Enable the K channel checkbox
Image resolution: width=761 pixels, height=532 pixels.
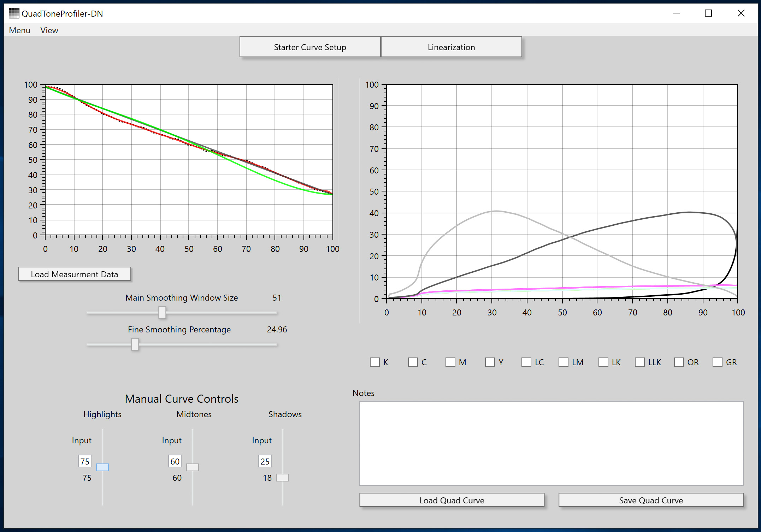(375, 362)
